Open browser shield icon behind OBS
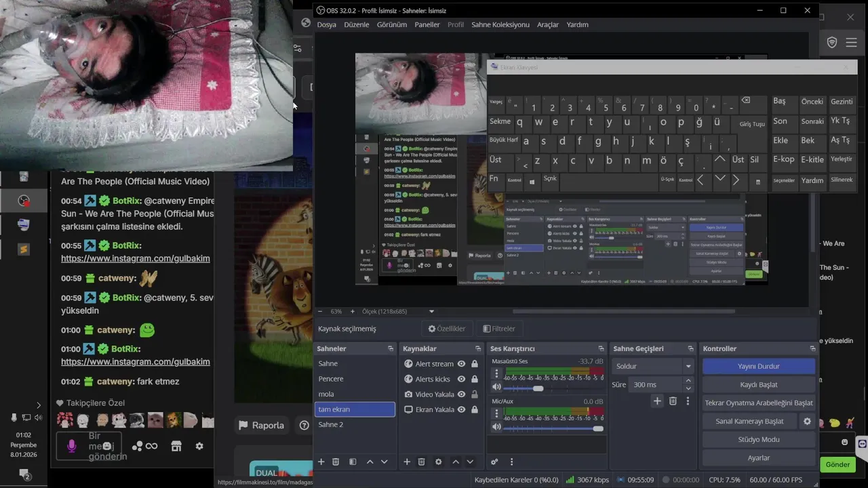Viewport: 868px width, 488px height. click(832, 43)
